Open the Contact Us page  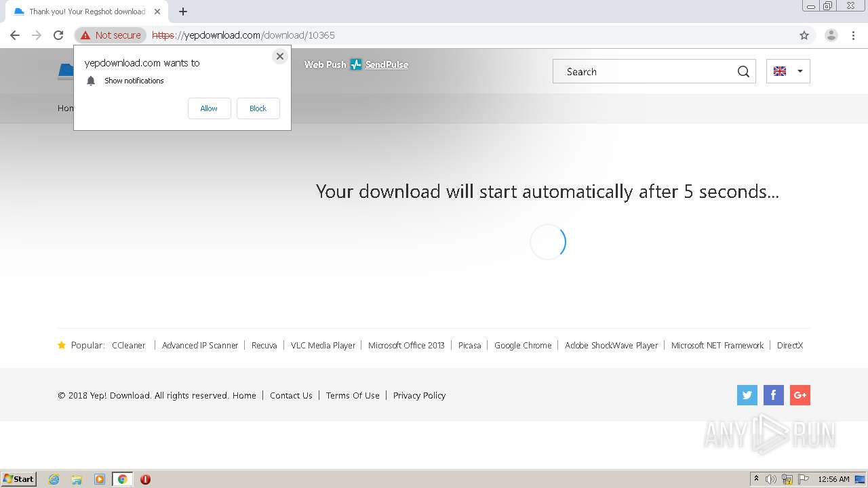click(x=291, y=395)
